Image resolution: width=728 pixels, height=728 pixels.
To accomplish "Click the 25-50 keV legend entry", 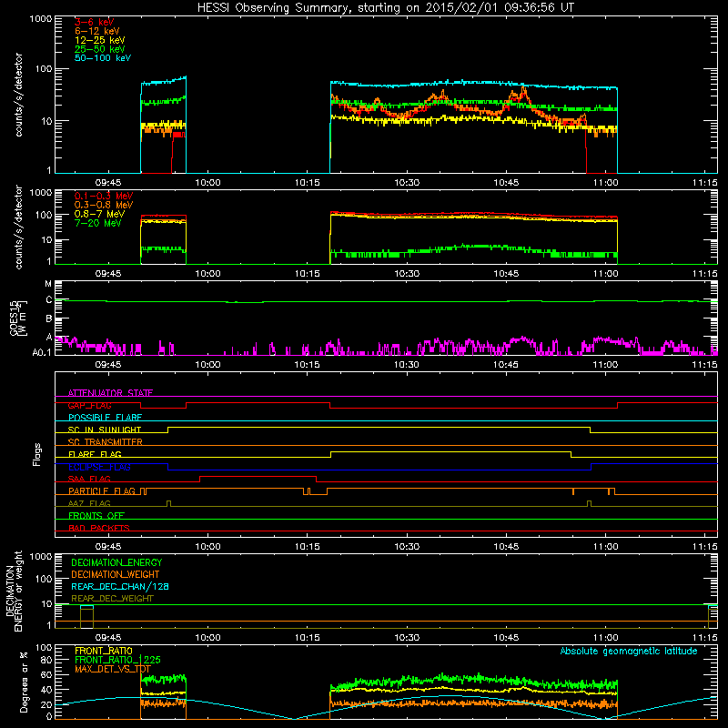I will pos(99,49).
